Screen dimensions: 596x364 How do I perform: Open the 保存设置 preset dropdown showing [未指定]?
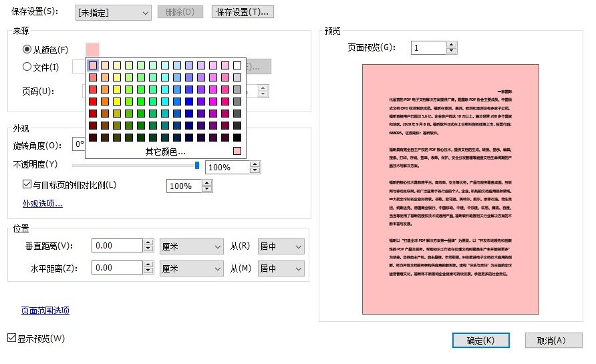point(114,13)
